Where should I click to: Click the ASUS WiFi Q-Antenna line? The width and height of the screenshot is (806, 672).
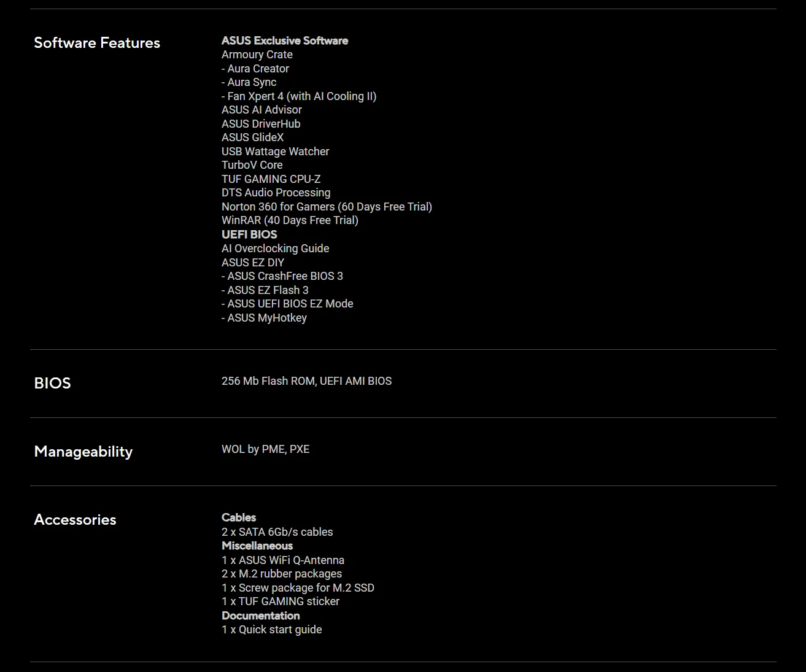(x=283, y=560)
